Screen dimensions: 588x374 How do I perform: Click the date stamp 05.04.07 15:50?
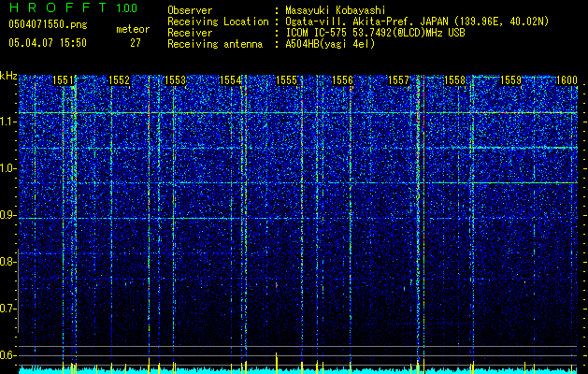tap(48, 43)
